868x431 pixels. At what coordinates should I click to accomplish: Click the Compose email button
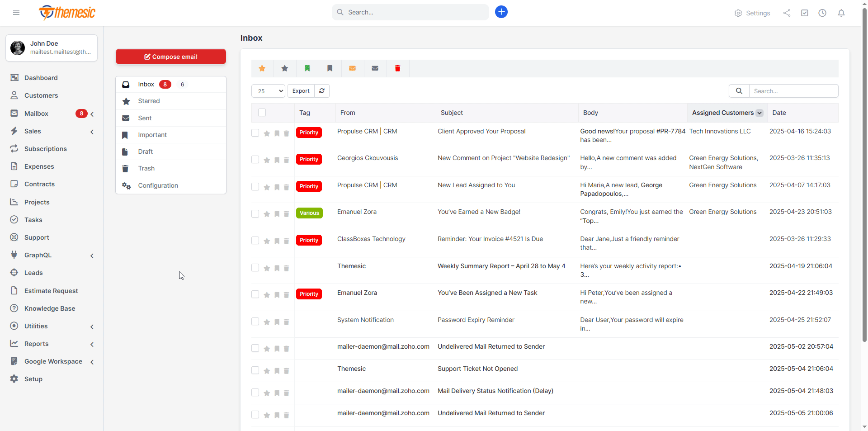(x=171, y=57)
